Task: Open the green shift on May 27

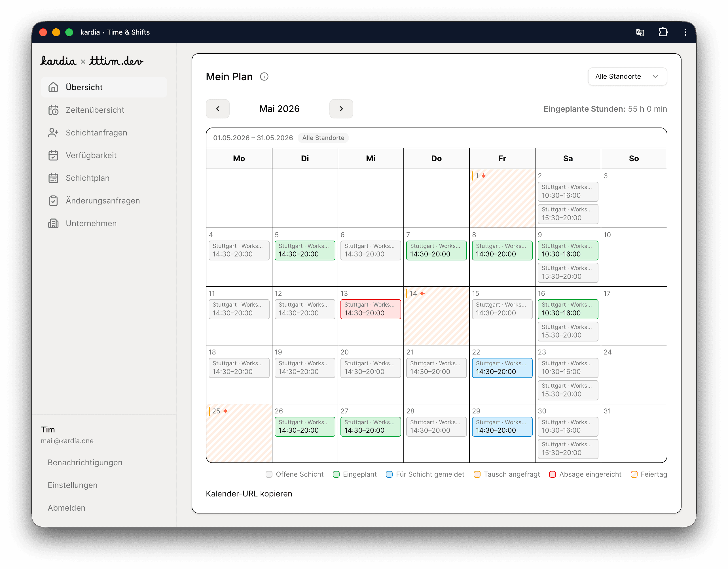Action: 370,427
